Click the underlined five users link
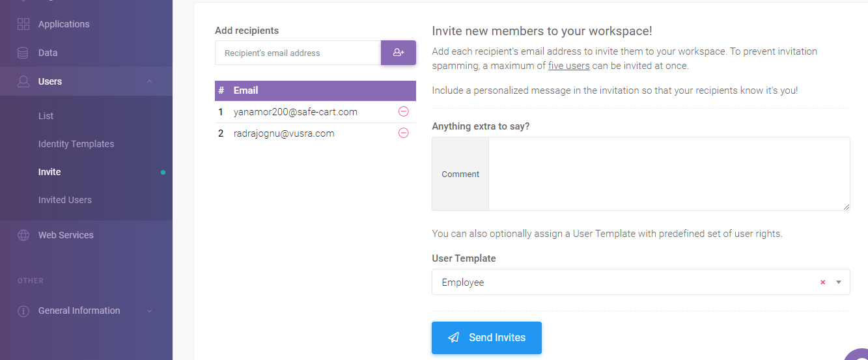Viewport: 868px width, 360px height. [568, 66]
